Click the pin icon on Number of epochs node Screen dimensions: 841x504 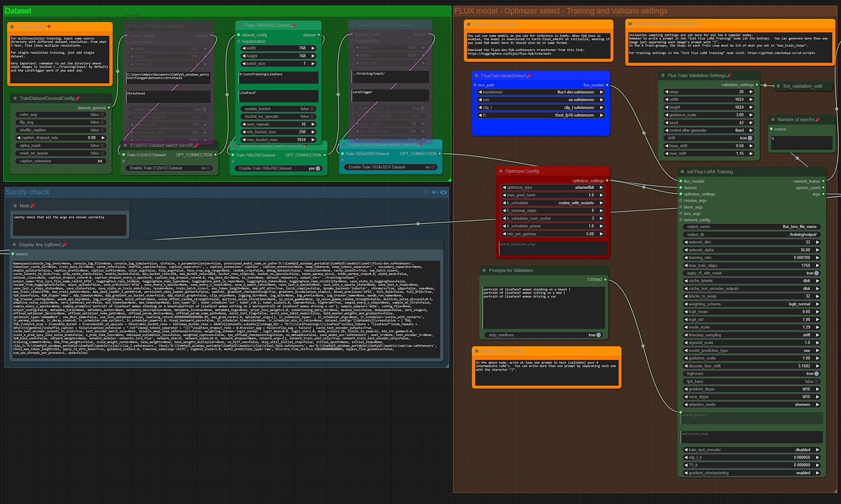coord(817,120)
